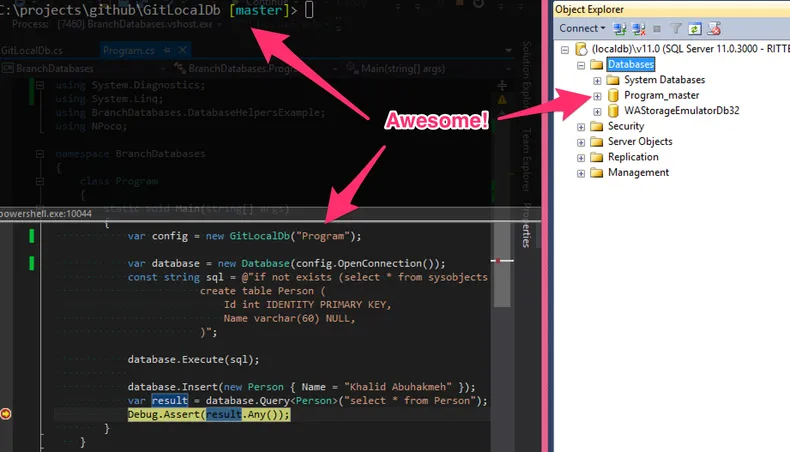Click the Databases folder icon

coord(597,64)
